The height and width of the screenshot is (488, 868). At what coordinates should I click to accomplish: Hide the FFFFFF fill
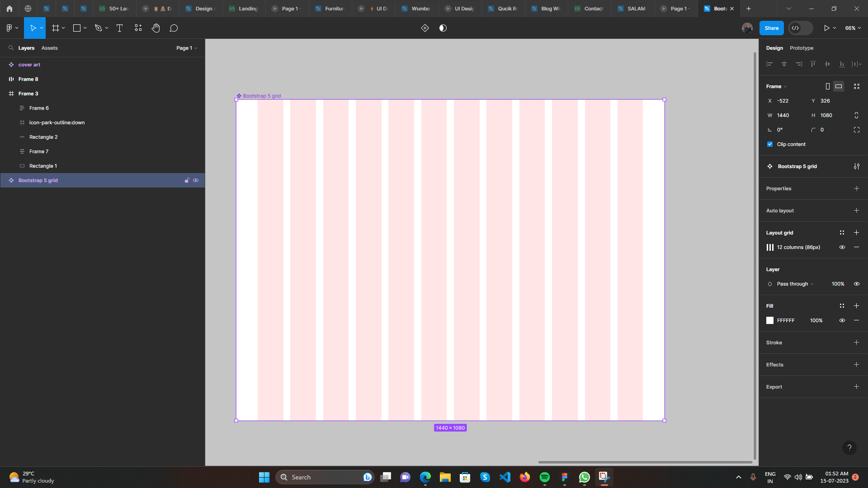click(842, 320)
